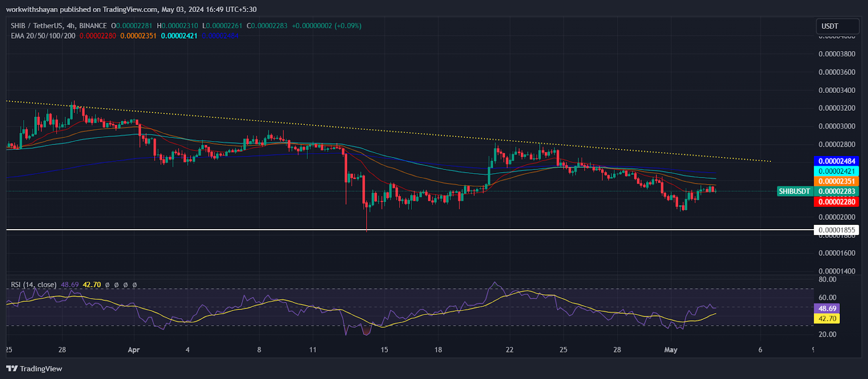Open the TradingView logo link
The height and width of the screenshot is (379, 868).
34,369
